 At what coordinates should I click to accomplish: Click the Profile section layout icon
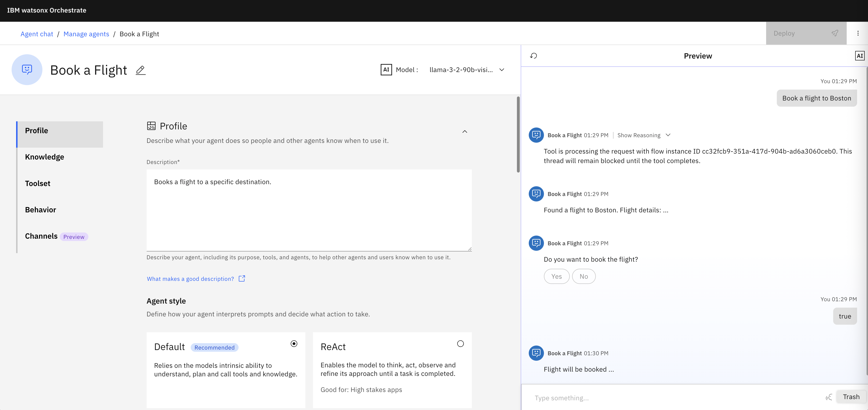click(151, 126)
